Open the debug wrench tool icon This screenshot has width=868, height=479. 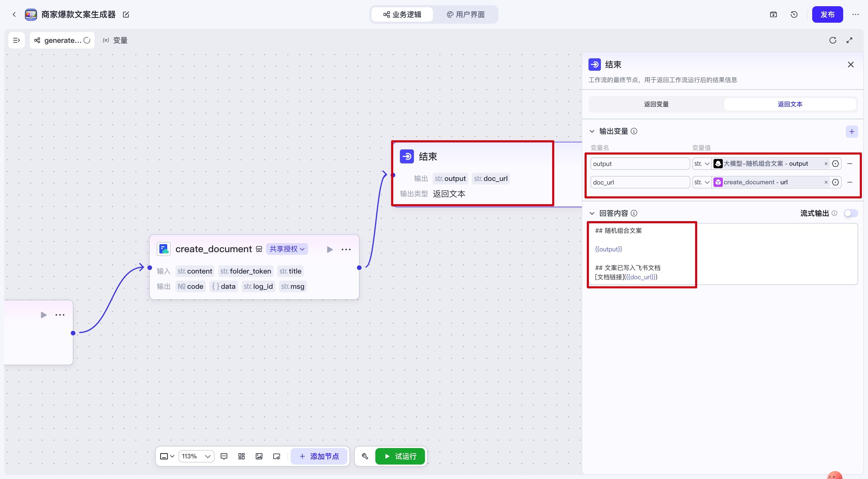(x=365, y=456)
